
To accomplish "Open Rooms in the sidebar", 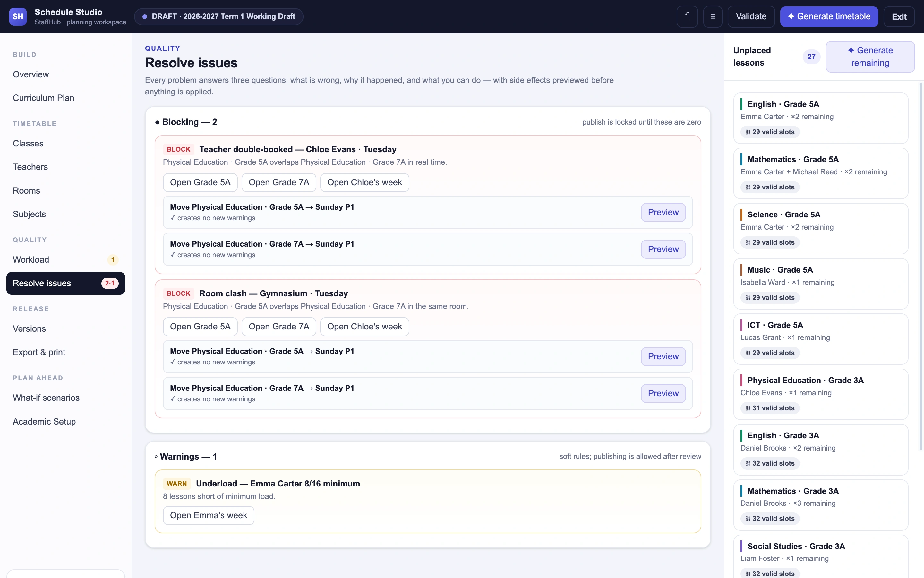I will pyautogui.click(x=66, y=190).
